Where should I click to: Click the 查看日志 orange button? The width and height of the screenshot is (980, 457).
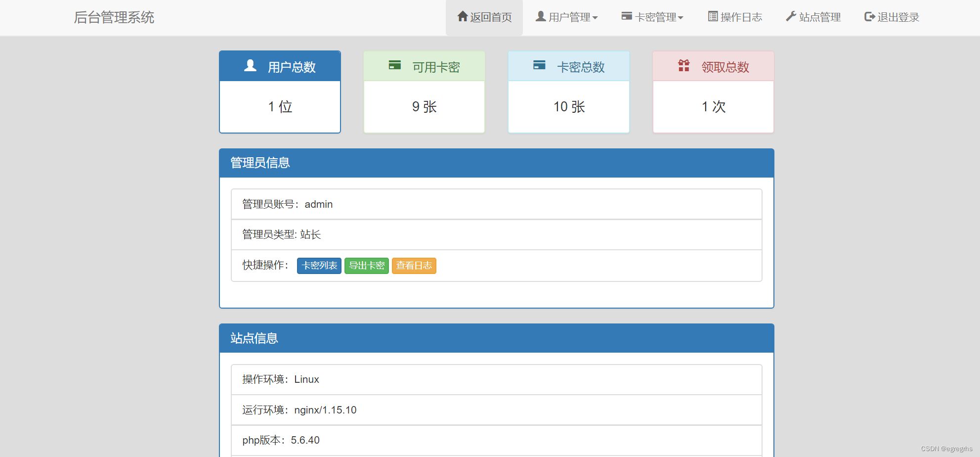(414, 266)
